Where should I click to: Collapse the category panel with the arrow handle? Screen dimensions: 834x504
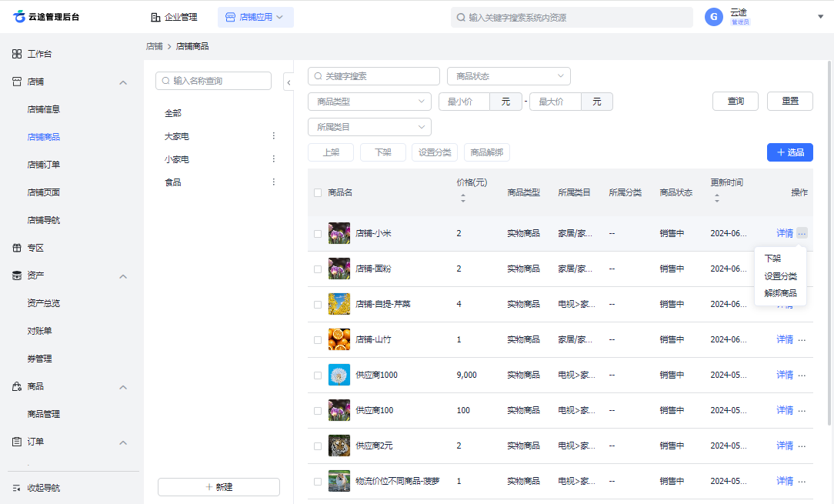[x=289, y=82]
